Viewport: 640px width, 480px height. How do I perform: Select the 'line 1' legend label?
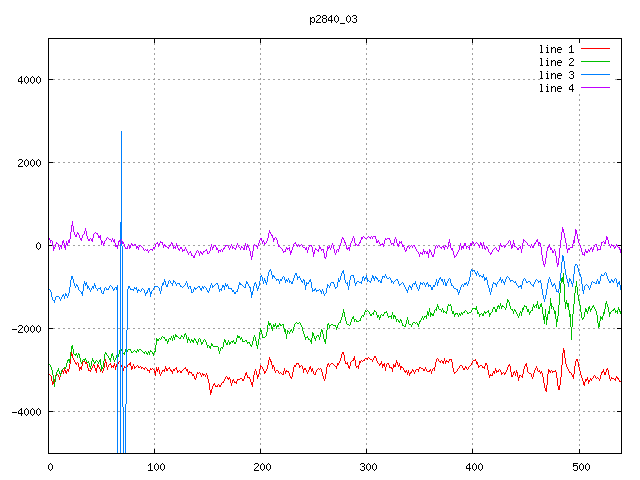557,49
